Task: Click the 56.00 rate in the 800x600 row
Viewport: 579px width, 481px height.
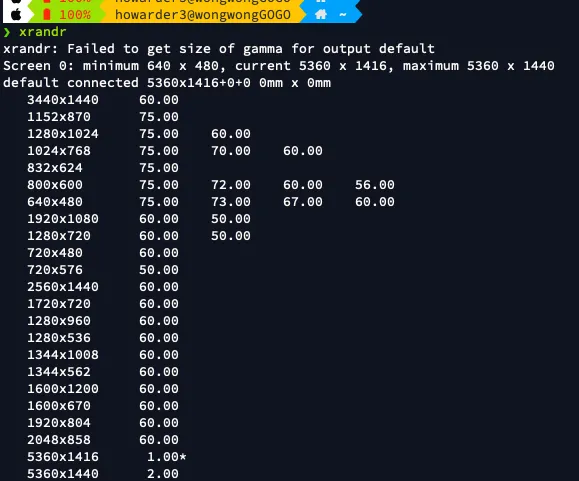Action: (x=375, y=185)
